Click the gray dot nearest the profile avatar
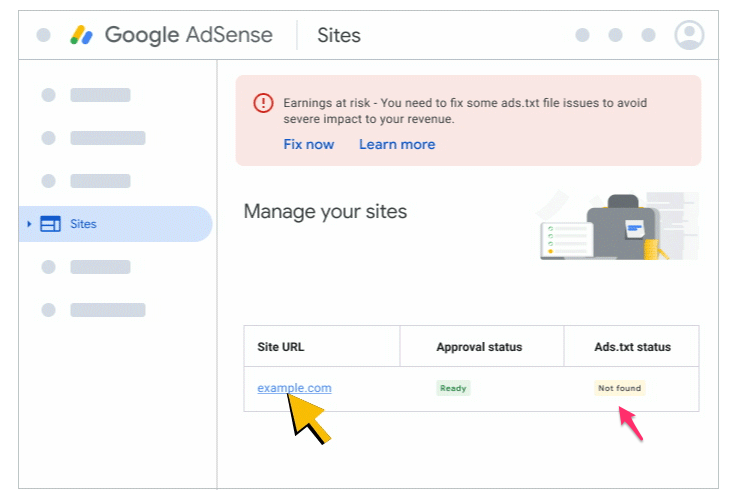The image size is (733, 501). [x=648, y=35]
